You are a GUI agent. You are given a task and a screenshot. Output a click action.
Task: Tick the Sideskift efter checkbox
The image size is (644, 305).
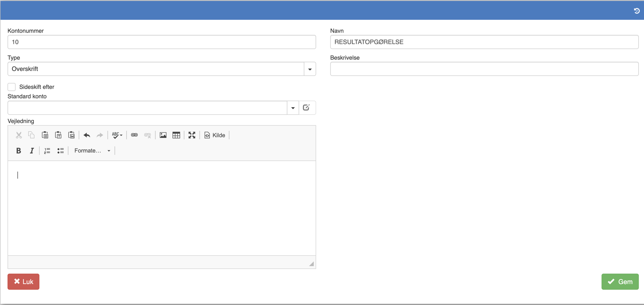click(x=12, y=87)
